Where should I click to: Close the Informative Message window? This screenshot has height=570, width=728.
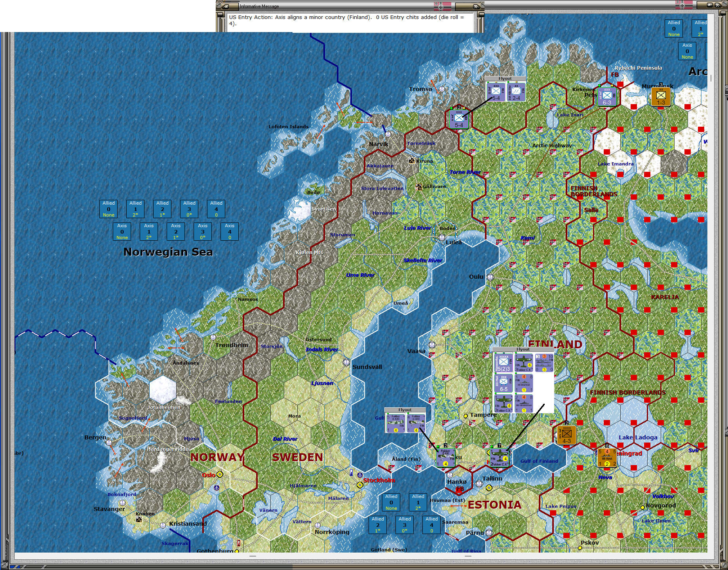(x=476, y=6)
